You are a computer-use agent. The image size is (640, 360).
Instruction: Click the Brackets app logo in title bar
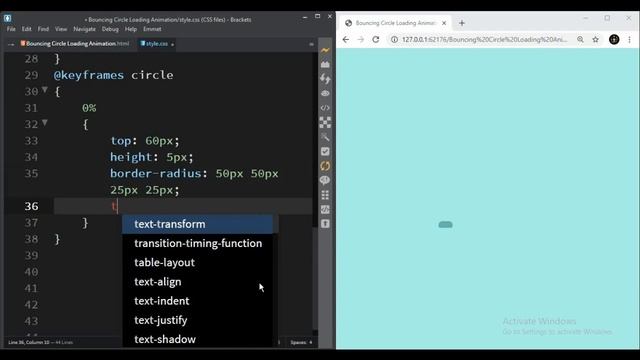tap(7, 18)
